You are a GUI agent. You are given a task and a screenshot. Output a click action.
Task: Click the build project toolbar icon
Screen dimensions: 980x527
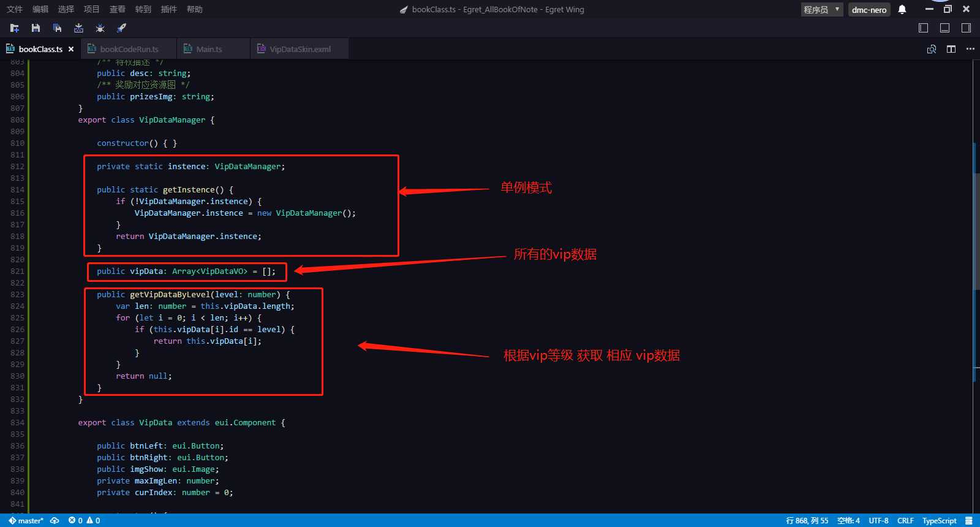(78, 28)
